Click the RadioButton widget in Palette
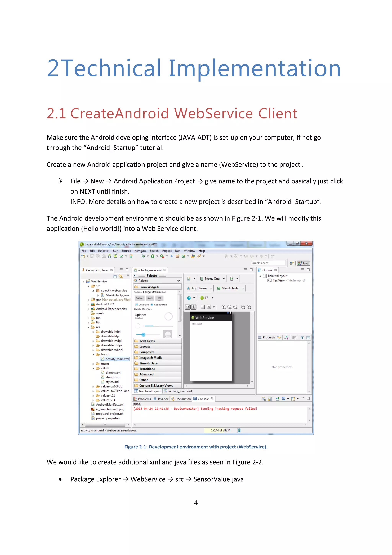The width and height of the screenshot is (392, 555). click(x=159, y=305)
